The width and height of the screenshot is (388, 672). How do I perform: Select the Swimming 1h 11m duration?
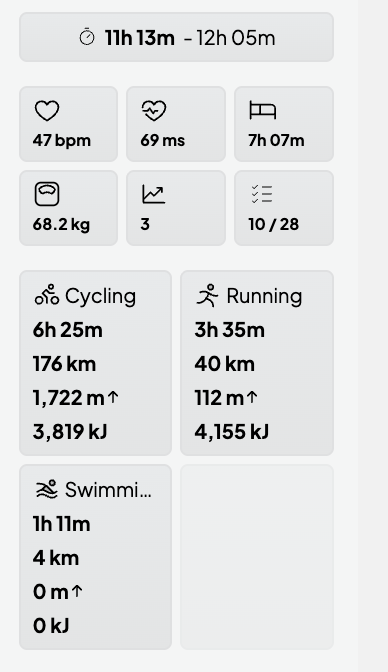click(x=61, y=524)
